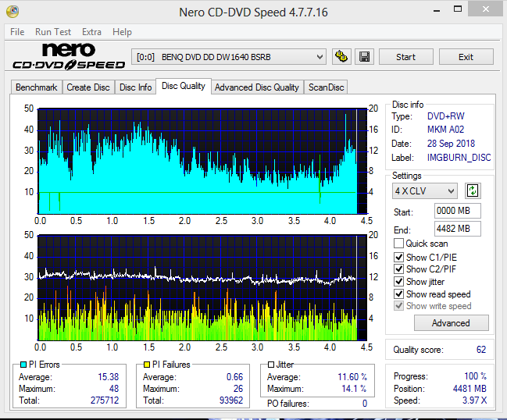This screenshot has height=420, width=507.
Task: Click the Speed value 3.97 X
Action: coord(474,400)
